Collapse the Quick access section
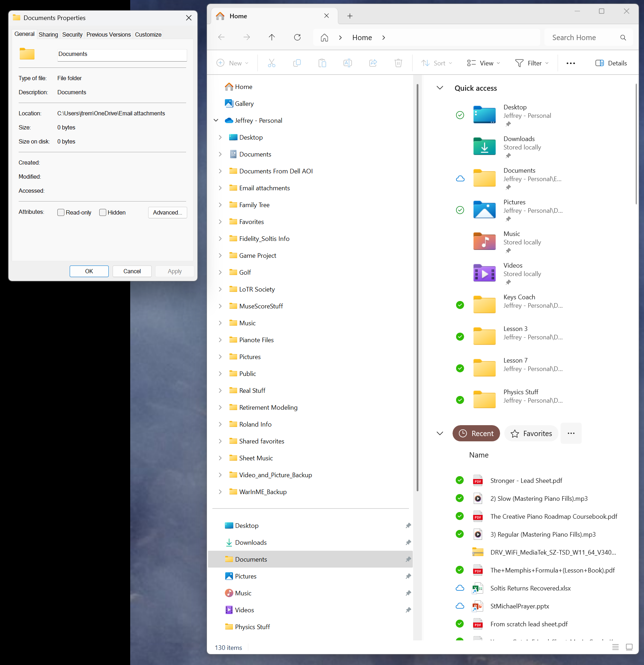The height and width of the screenshot is (665, 644). coord(440,88)
